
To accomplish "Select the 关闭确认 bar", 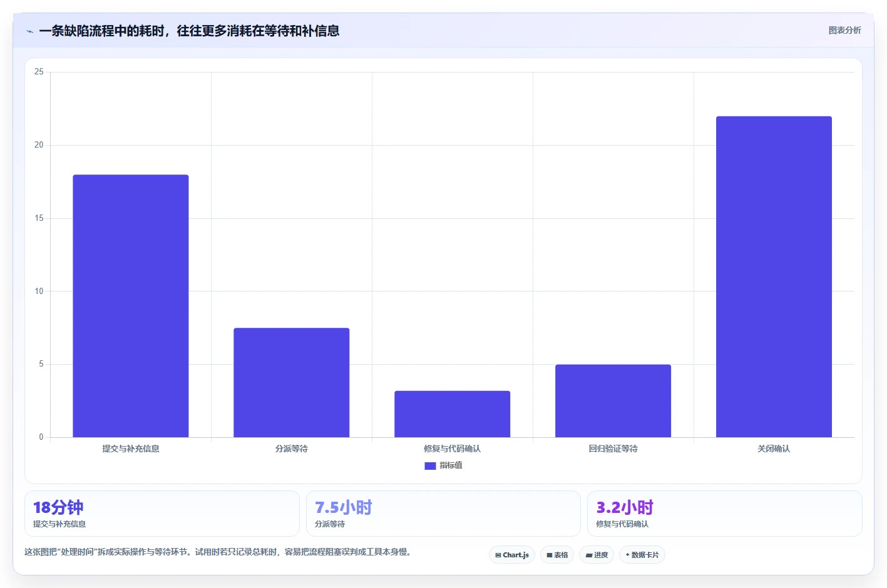I will point(774,276).
